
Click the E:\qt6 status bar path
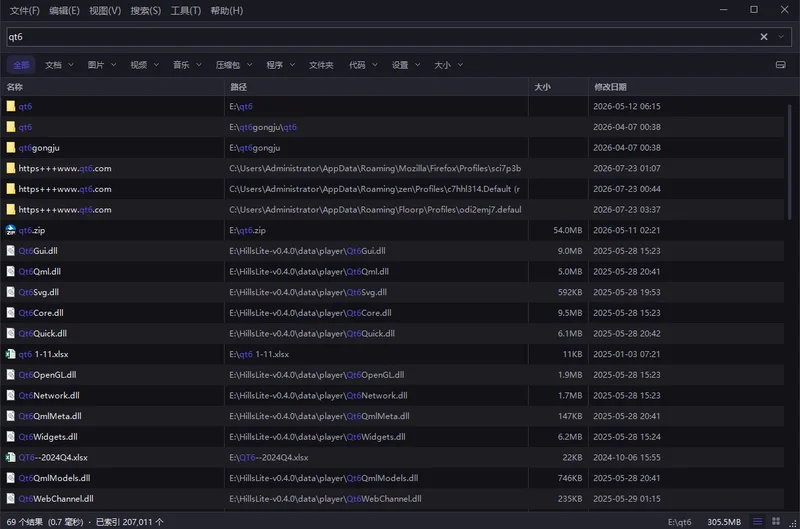[x=680, y=522]
